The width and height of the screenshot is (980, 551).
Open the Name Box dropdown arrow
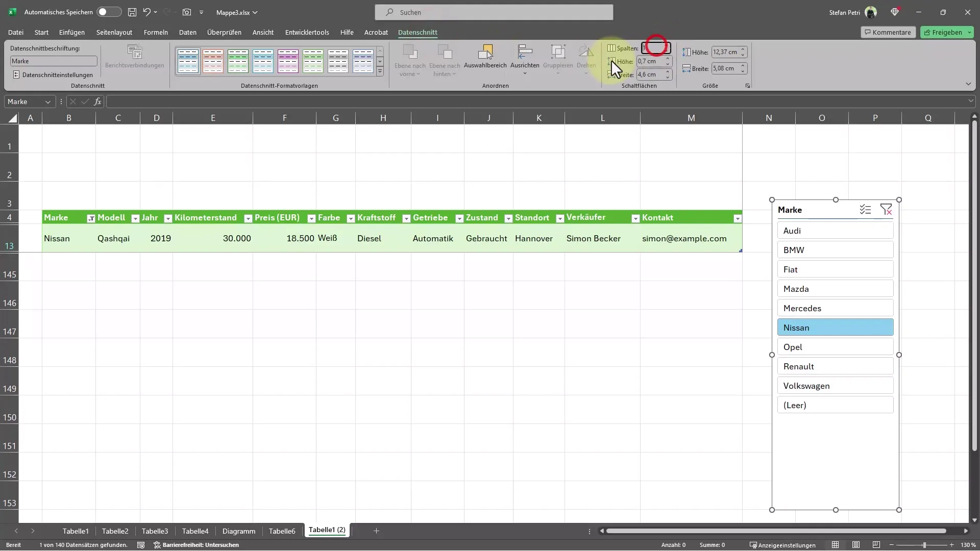click(x=48, y=102)
